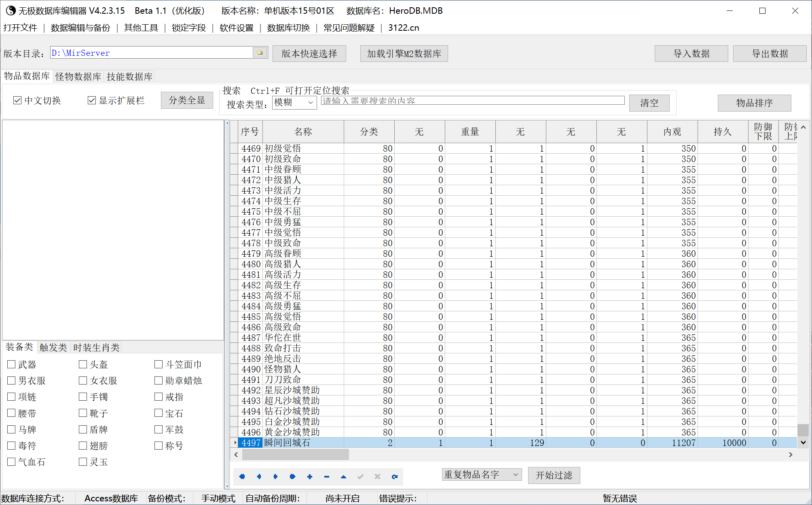812x505 pixels.
Task: Check the 戒指 category box
Action: [159, 397]
